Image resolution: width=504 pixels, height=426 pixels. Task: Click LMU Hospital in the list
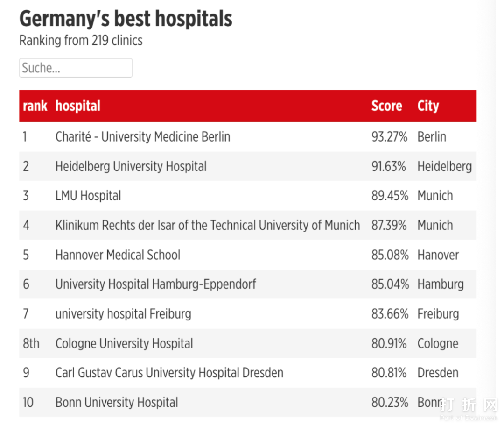(88, 196)
